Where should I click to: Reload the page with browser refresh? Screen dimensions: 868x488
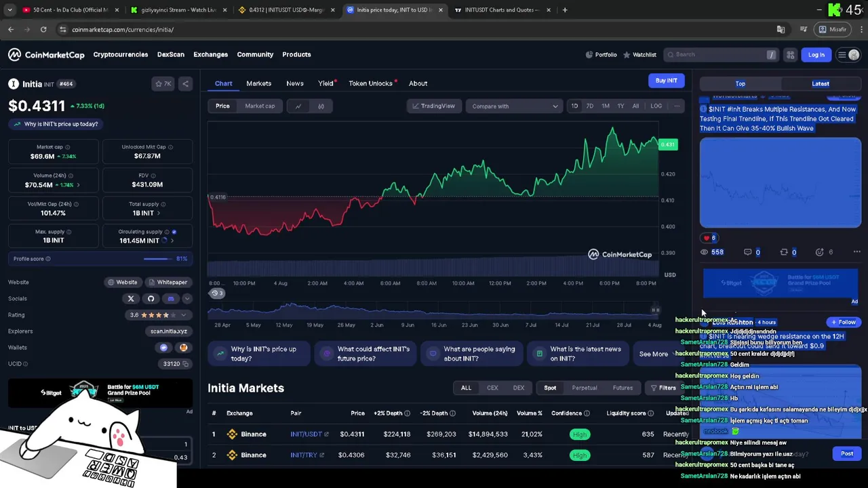43,29
